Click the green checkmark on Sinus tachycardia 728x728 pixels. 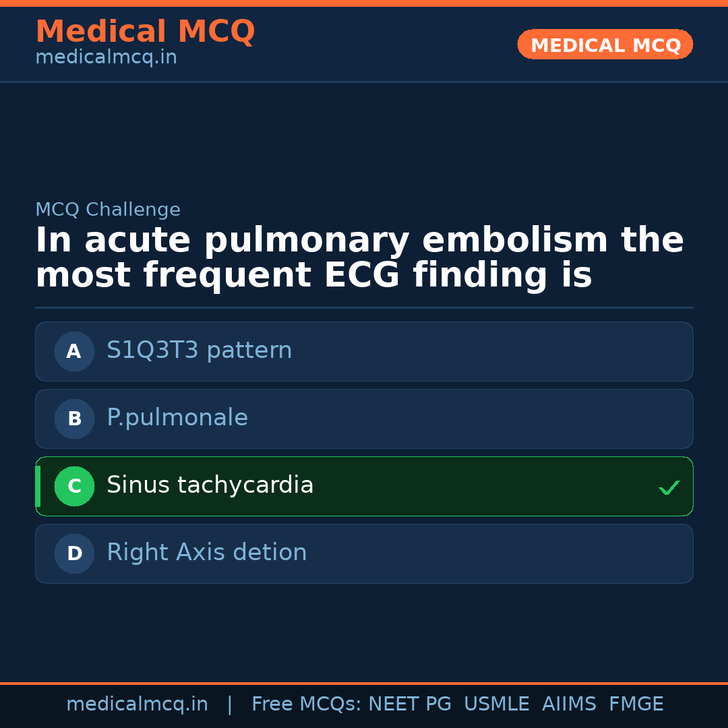(669, 487)
